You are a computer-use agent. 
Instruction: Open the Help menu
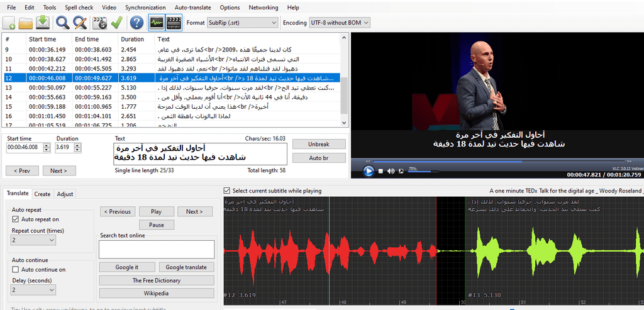[x=293, y=8]
